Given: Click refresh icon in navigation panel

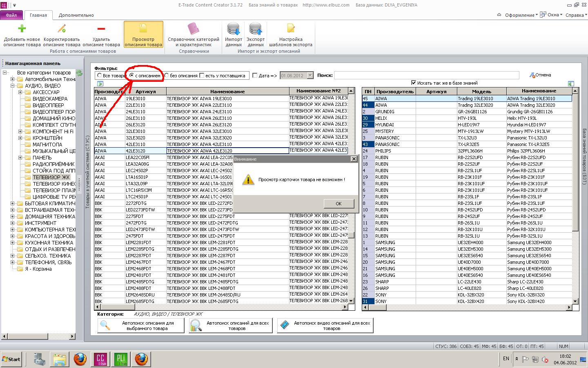Looking at the screenshot, I should (79, 73).
